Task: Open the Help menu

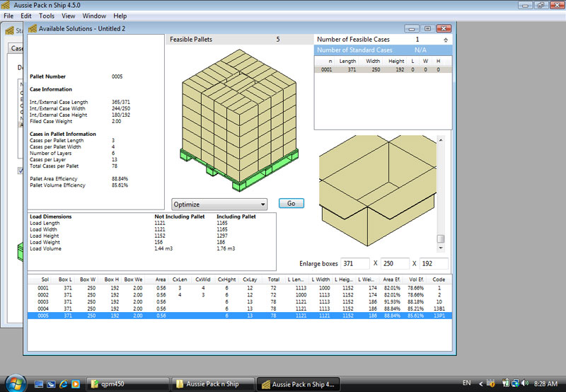Action: coord(120,16)
